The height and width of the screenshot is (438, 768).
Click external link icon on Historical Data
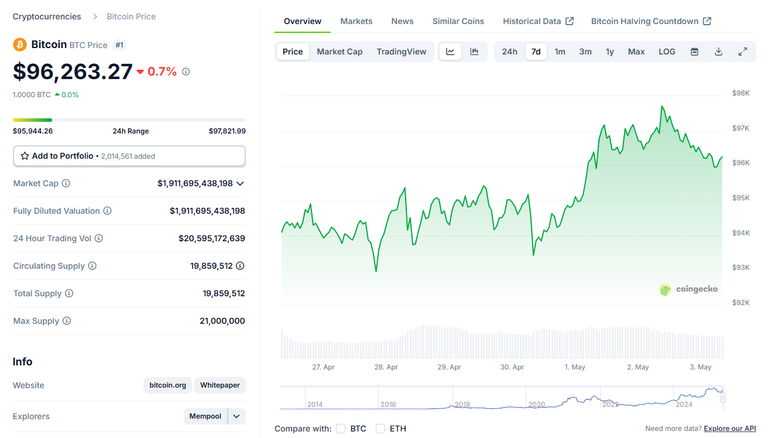[x=570, y=21]
